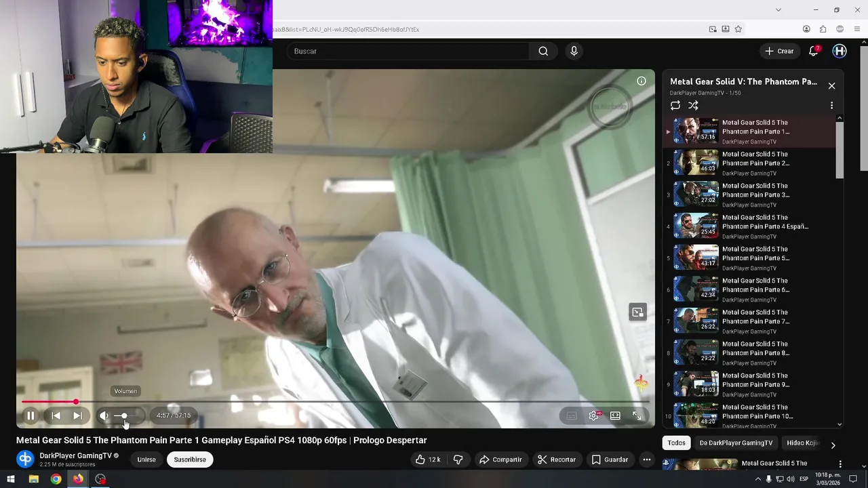
Task: Skip to the next video in player
Action: (77, 415)
